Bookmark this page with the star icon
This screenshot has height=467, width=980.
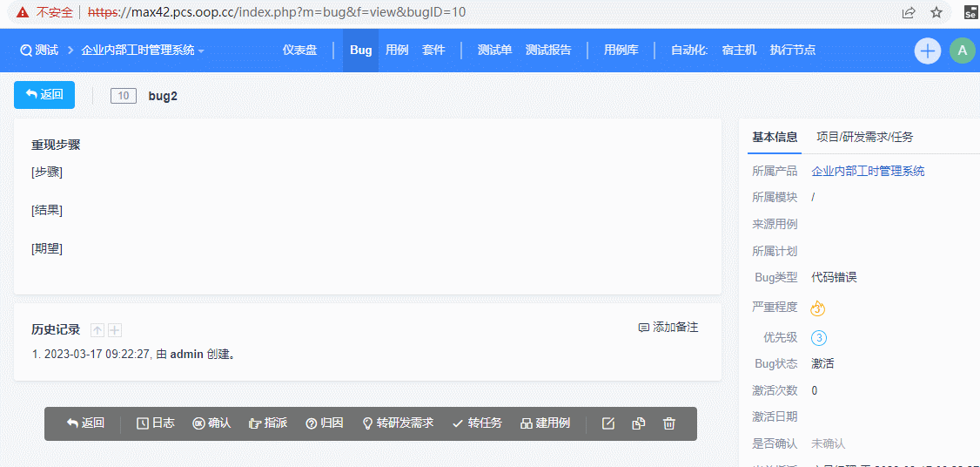click(x=936, y=12)
